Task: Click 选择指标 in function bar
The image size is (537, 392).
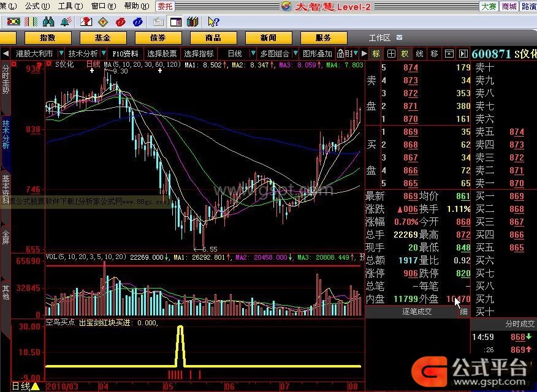Action: point(199,54)
